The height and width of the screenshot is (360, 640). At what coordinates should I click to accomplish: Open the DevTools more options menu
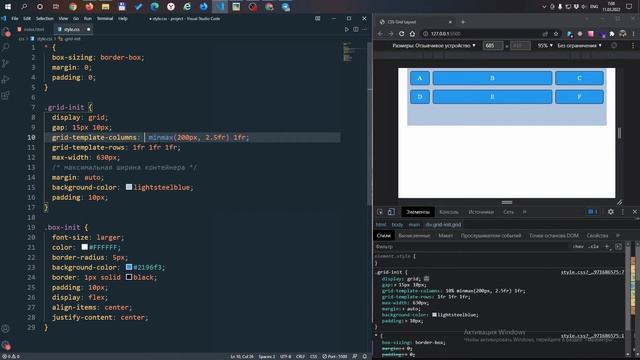pyautogui.click(x=622, y=212)
